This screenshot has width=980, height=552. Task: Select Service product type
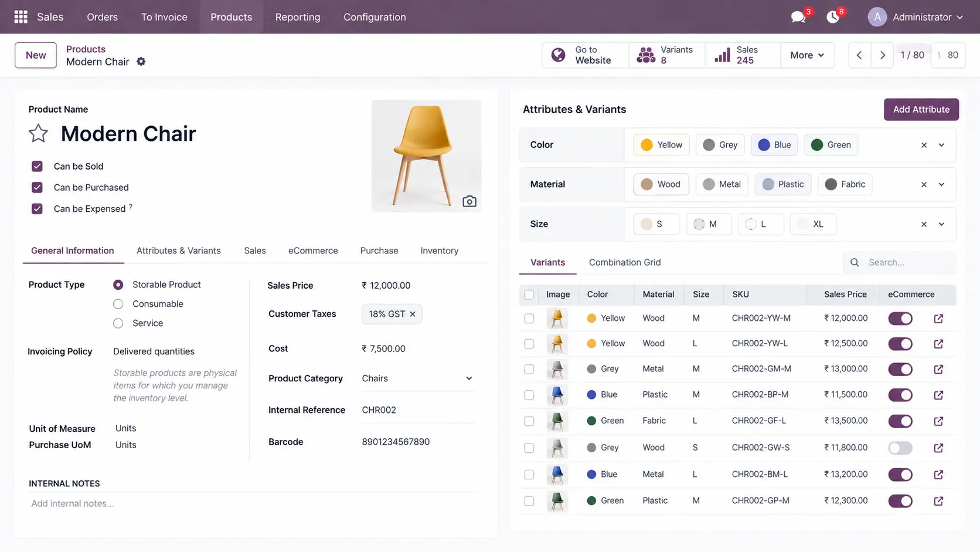click(x=118, y=323)
